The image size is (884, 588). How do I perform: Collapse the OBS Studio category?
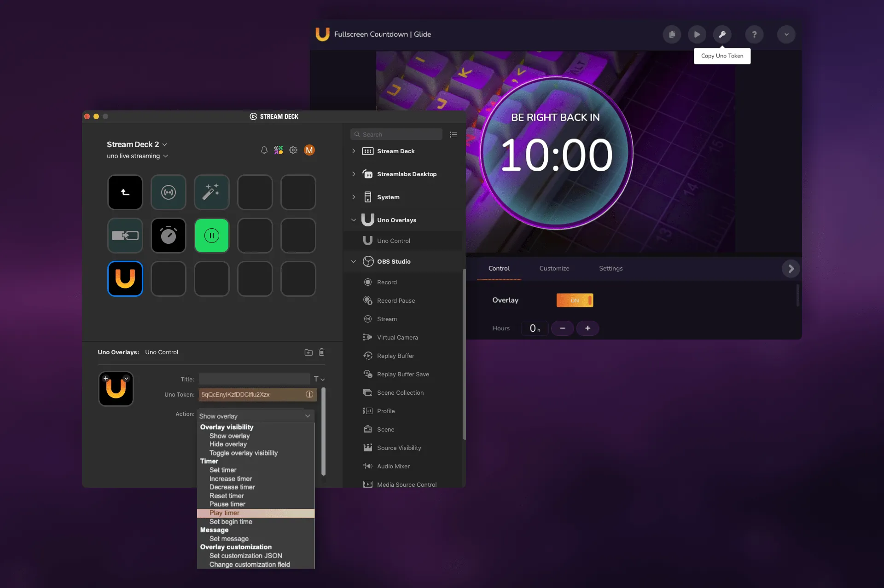[x=354, y=261]
